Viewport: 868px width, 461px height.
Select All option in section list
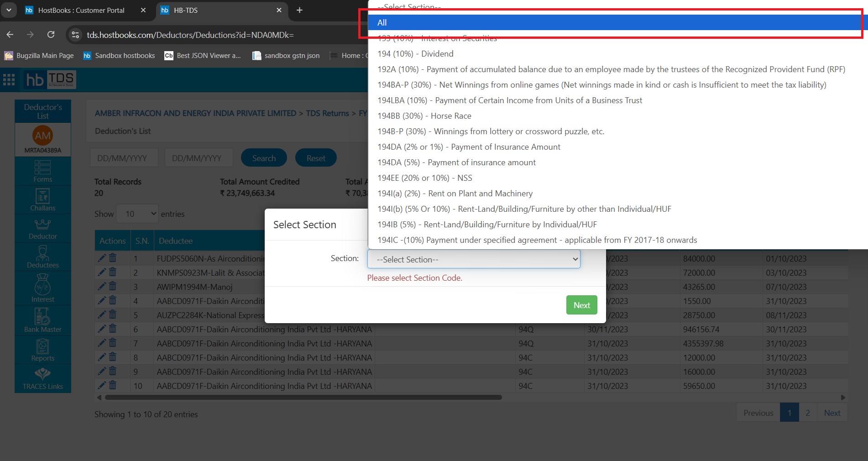click(x=618, y=22)
